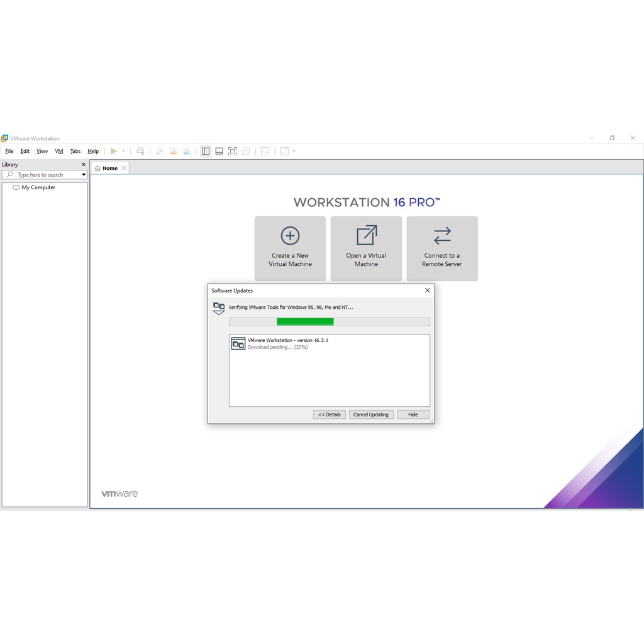Click Create a New Virtual Machine tile
The width and height of the screenshot is (644, 644).
[290, 248]
